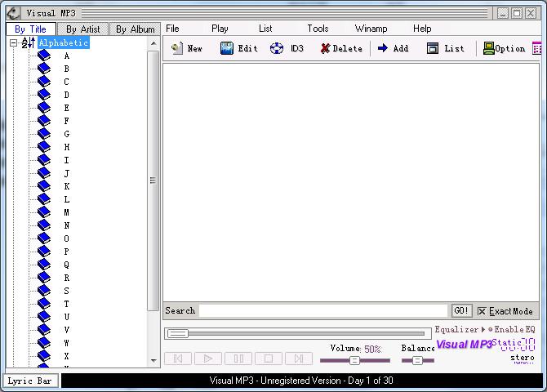This screenshot has height=392, width=547.
Task: Click the Alphabetic A-Z sort icon
Action: click(28, 42)
